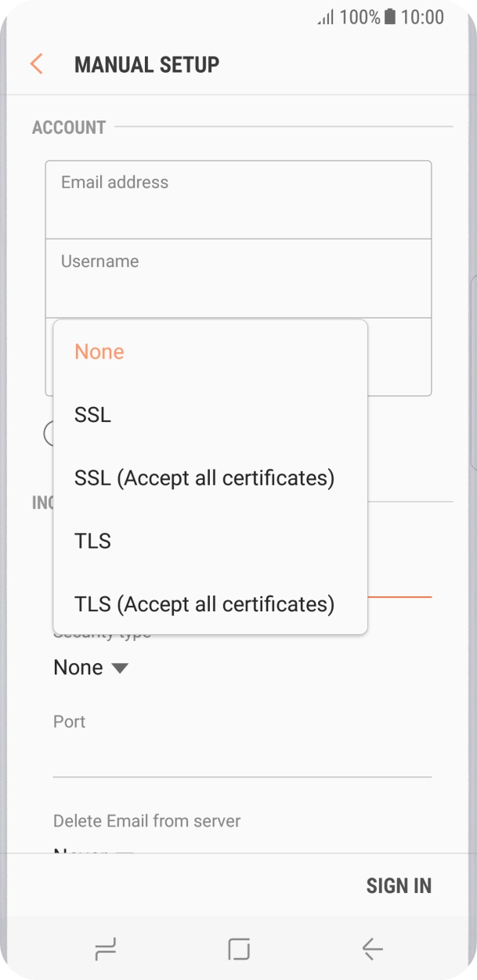Open the Delete Email from server dropdown
Viewport: 477px width, 980px height.
(94, 850)
